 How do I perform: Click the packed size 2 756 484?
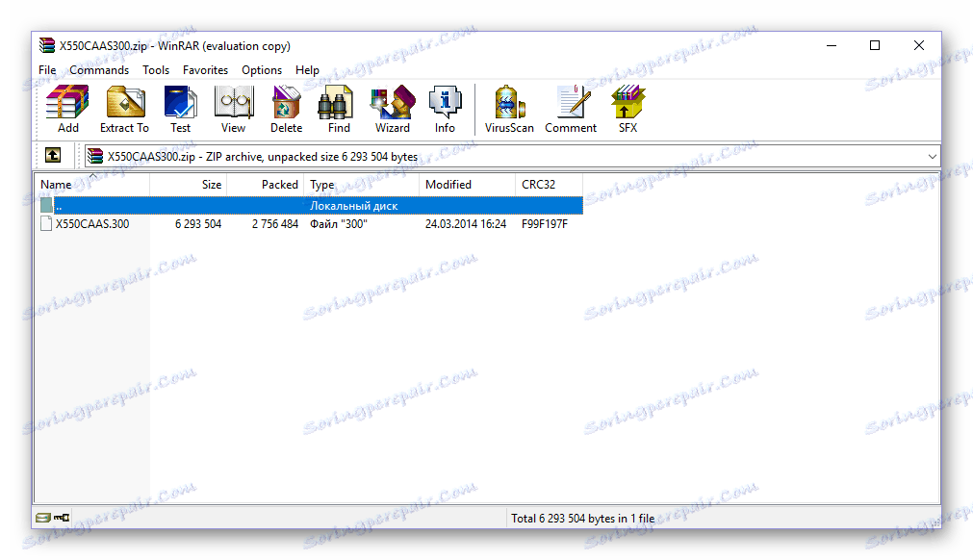[x=275, y=224]
